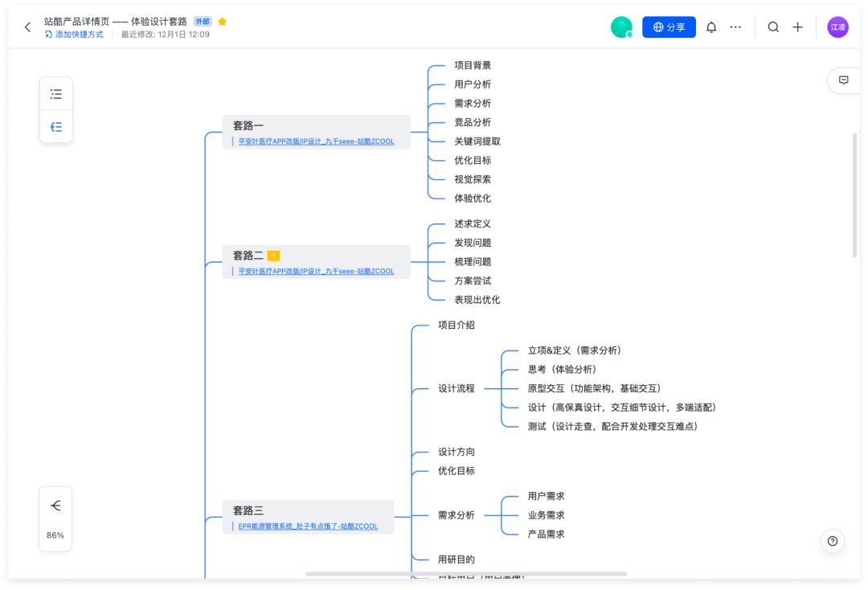The height and width of the screenshot is (590, 868).
Task: Click the plus icon to create new
Action: click(797, 27)
